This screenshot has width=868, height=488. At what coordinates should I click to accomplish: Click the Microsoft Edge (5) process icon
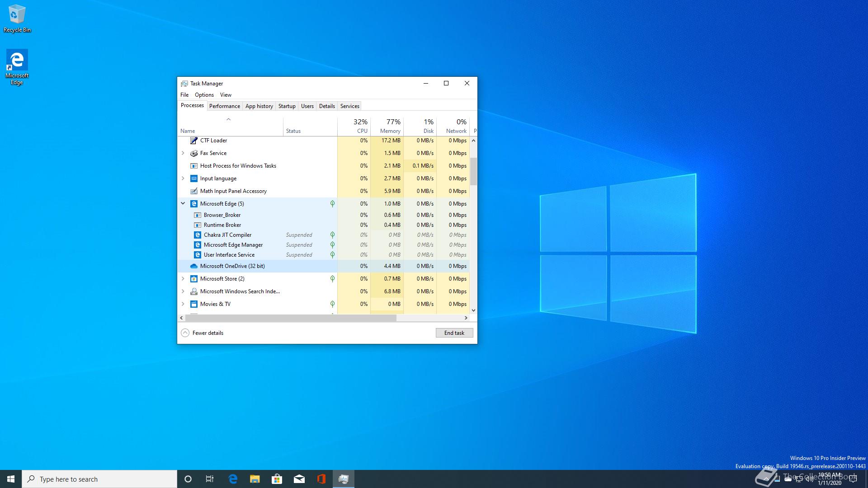(x=193, y=204)
